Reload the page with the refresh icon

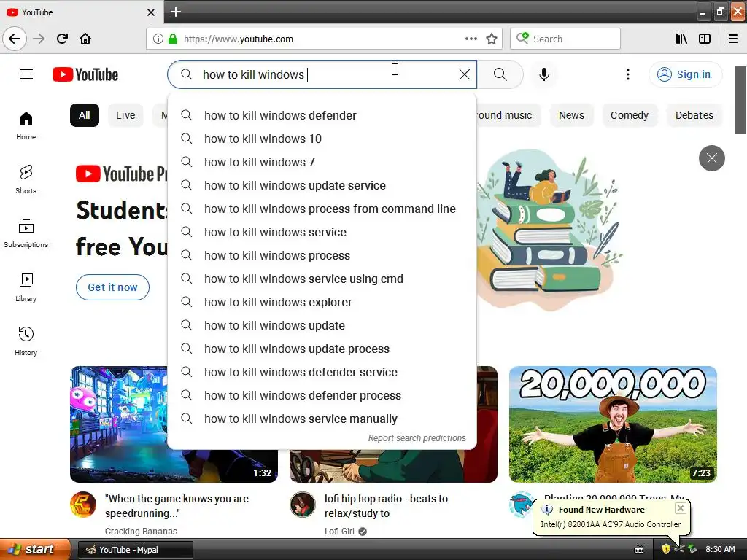[x=62, y=39]
